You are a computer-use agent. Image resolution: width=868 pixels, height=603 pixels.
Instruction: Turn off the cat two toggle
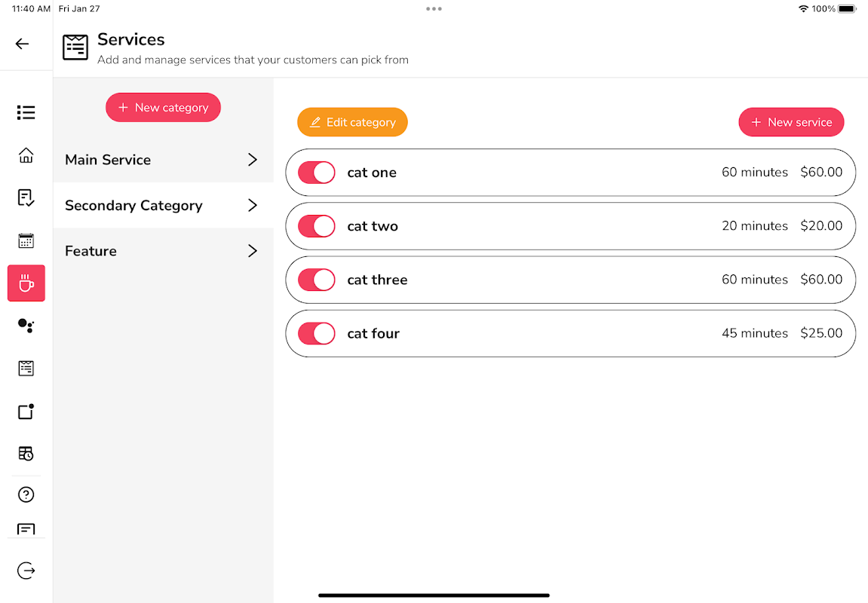point(317,226)
